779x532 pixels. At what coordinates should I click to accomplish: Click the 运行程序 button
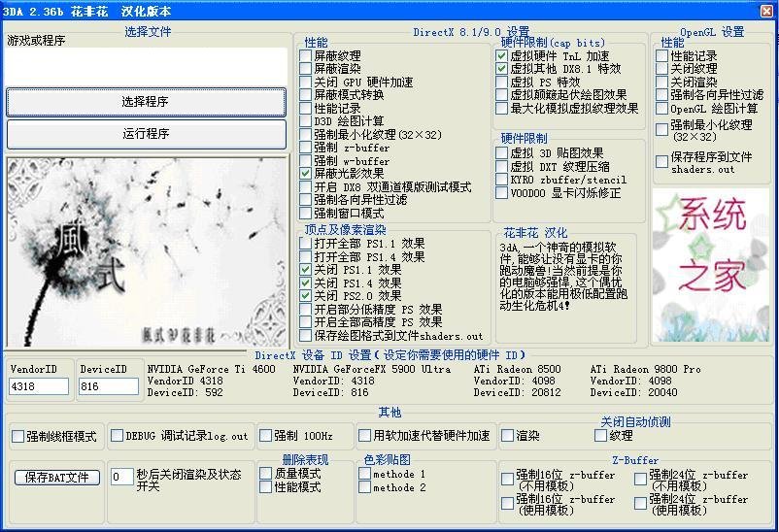[146, 134]
